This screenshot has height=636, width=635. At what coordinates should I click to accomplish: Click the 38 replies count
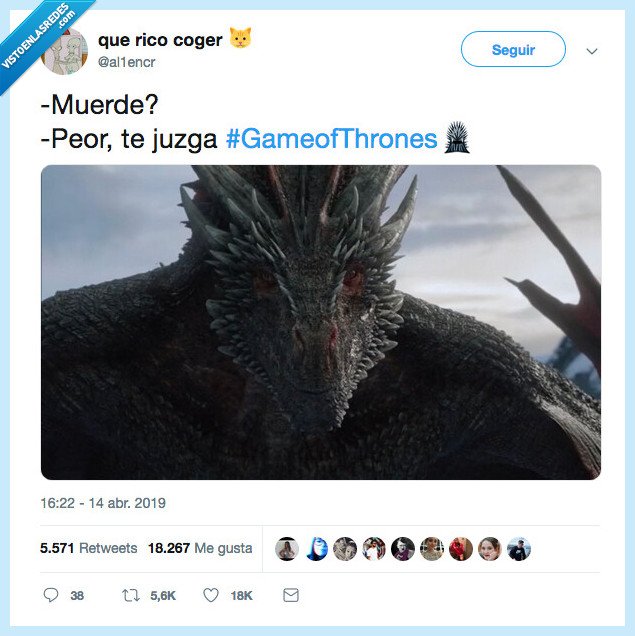pos(77,595)
